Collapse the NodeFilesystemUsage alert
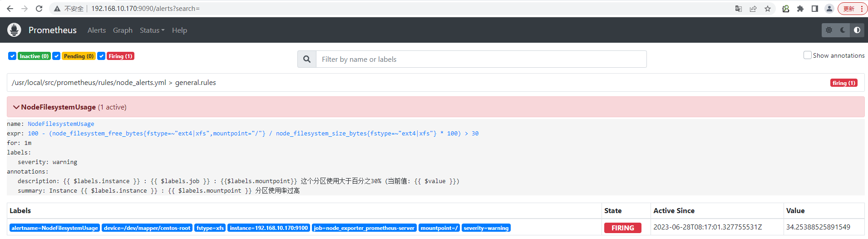 click(x=16, y=107)
